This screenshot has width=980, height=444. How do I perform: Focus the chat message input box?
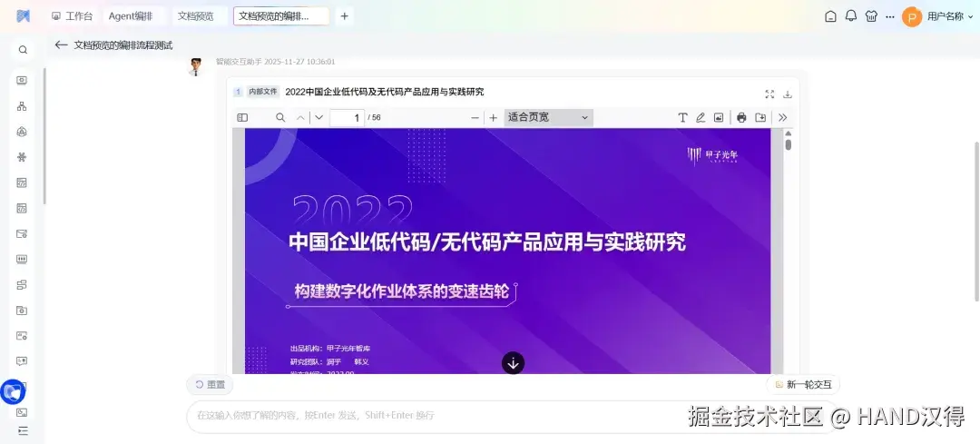(x=511, y=416)
